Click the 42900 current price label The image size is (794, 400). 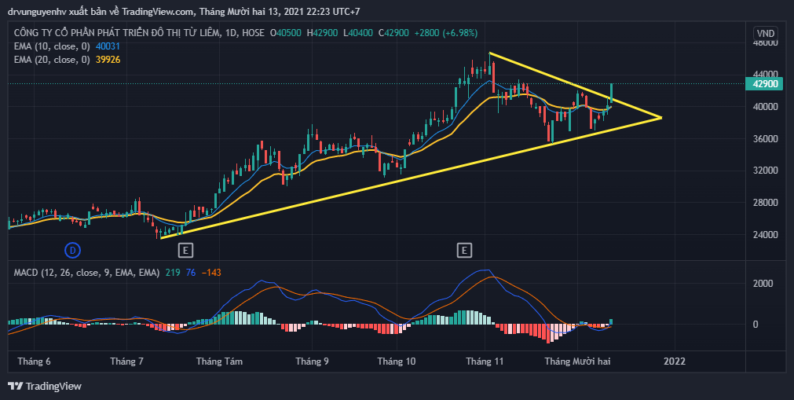(764, 84)
